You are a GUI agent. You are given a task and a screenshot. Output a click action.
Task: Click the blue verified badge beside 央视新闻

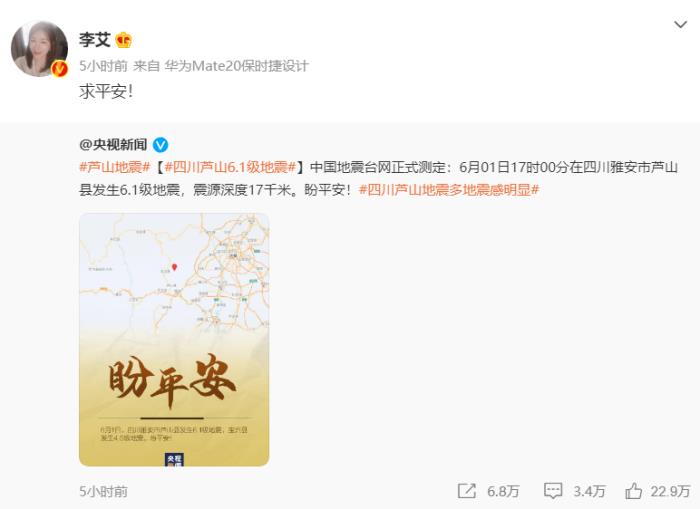pos(161,145)
